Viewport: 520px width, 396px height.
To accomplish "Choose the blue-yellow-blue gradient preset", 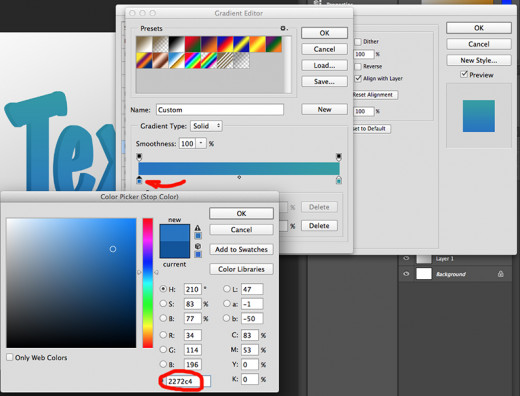I will 241,44.
